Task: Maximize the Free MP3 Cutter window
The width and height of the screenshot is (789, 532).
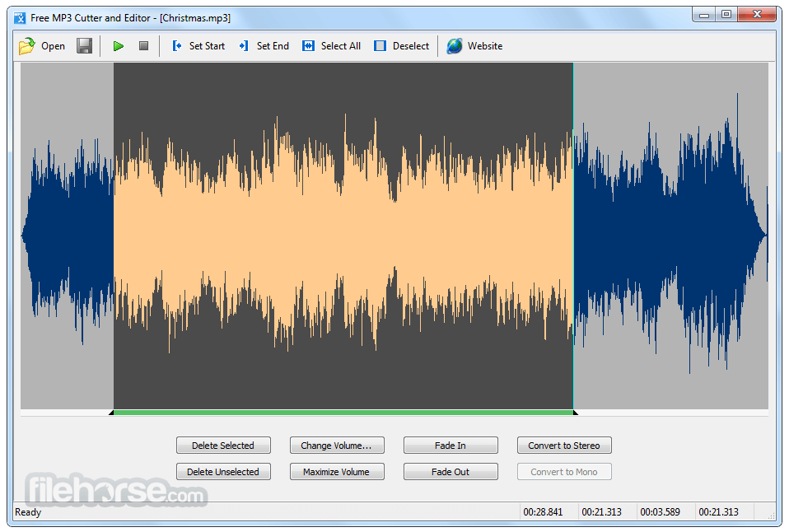Action: (x=726, y=15)
